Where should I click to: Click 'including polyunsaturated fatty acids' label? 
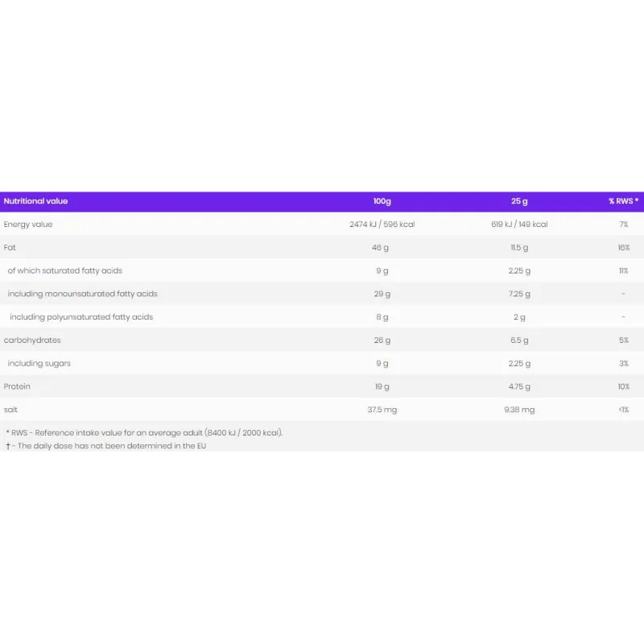[x=81, y=317]
